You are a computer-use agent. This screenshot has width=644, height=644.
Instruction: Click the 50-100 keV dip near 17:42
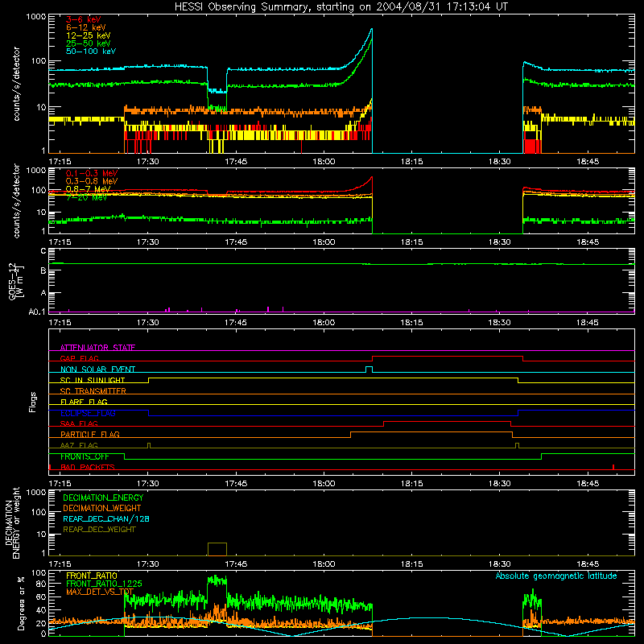(217, 90)
